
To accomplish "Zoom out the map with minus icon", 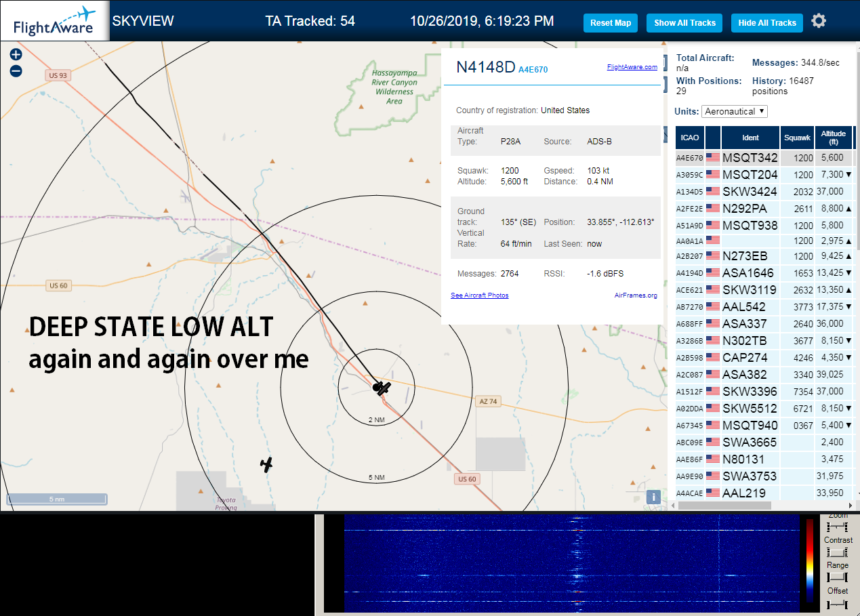I will pyautogui.click(x=16, y=70).
